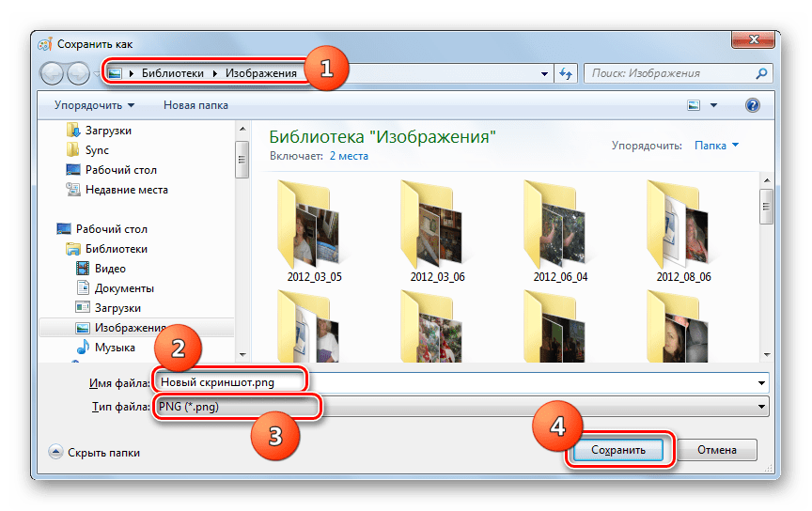Select Недавние места in sidebar
This screenshot has height=511, width=812.
click(x=126, y=190)
